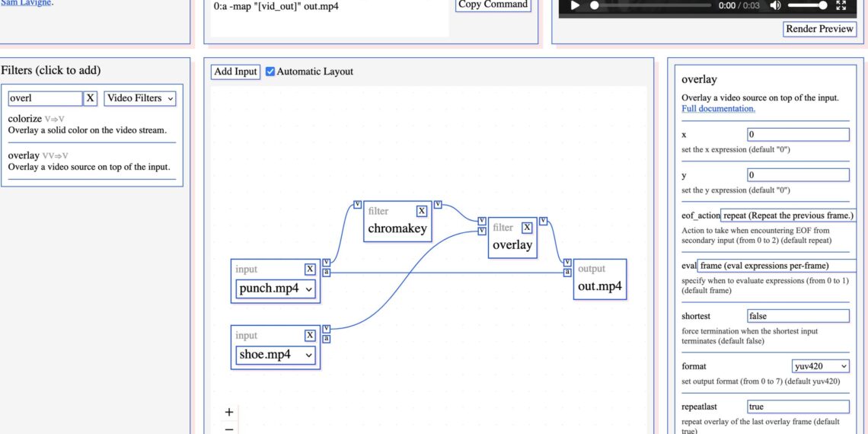Viewport: 868px width, 434px height.
Task: Mute the video preview volume icon
Action: tap(775, 5)
